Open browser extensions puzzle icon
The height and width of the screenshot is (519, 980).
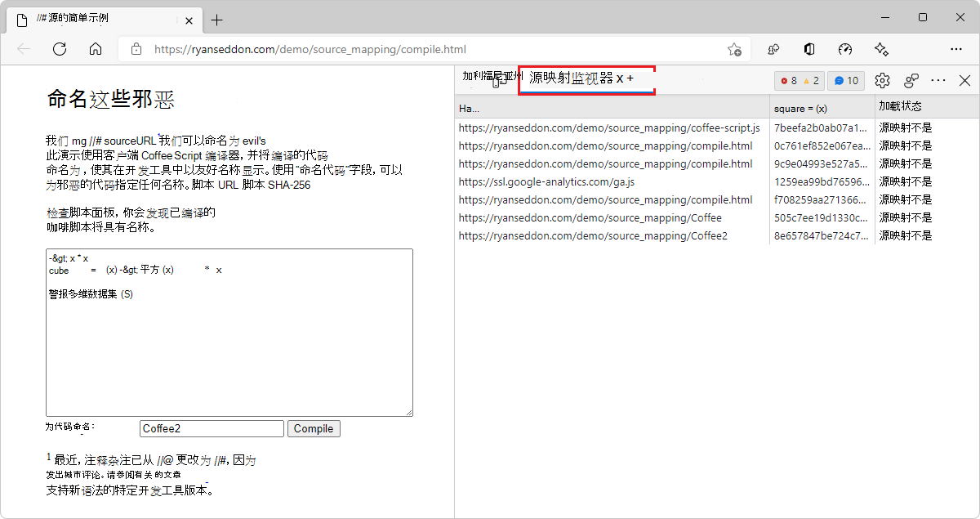coord(773,49)
